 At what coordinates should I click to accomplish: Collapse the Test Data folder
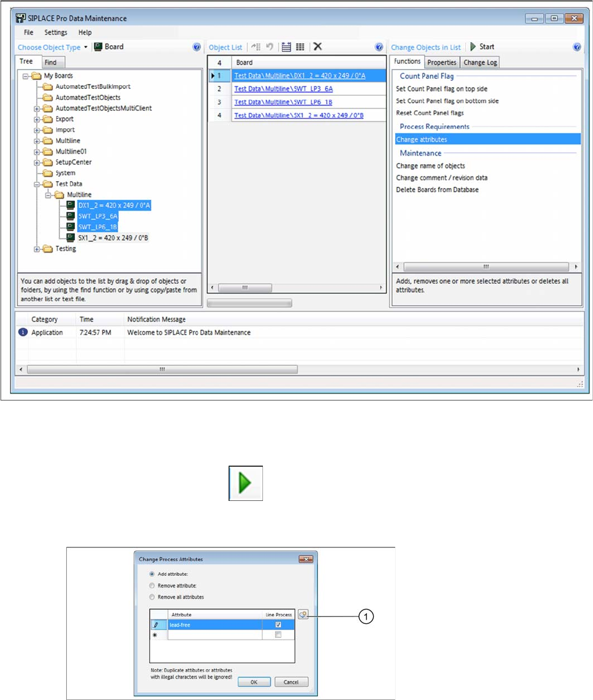point(37,184)
